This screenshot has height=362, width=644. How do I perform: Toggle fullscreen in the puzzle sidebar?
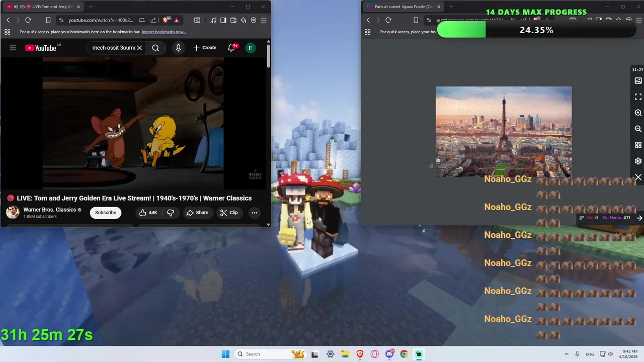click(638, 97)
